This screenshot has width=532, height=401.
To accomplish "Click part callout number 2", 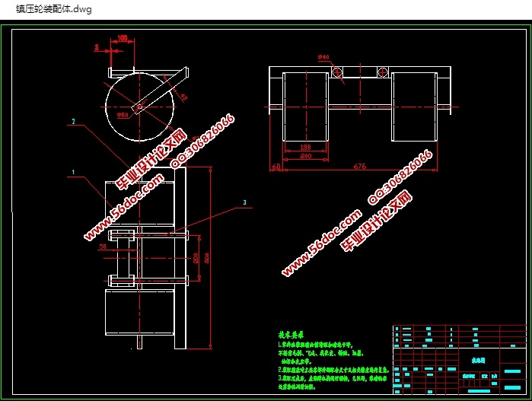I will point(73,122).
